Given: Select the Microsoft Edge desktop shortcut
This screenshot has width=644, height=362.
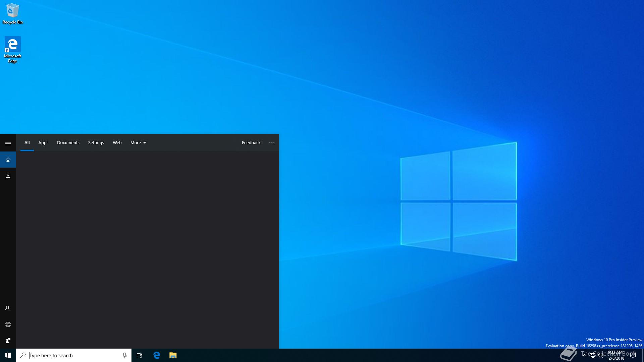Looking at the screenshot, I should click(12, 50).
